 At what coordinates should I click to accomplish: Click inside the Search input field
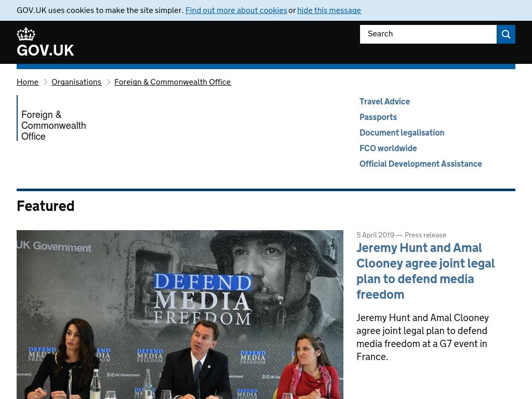(x=428, y=34)
